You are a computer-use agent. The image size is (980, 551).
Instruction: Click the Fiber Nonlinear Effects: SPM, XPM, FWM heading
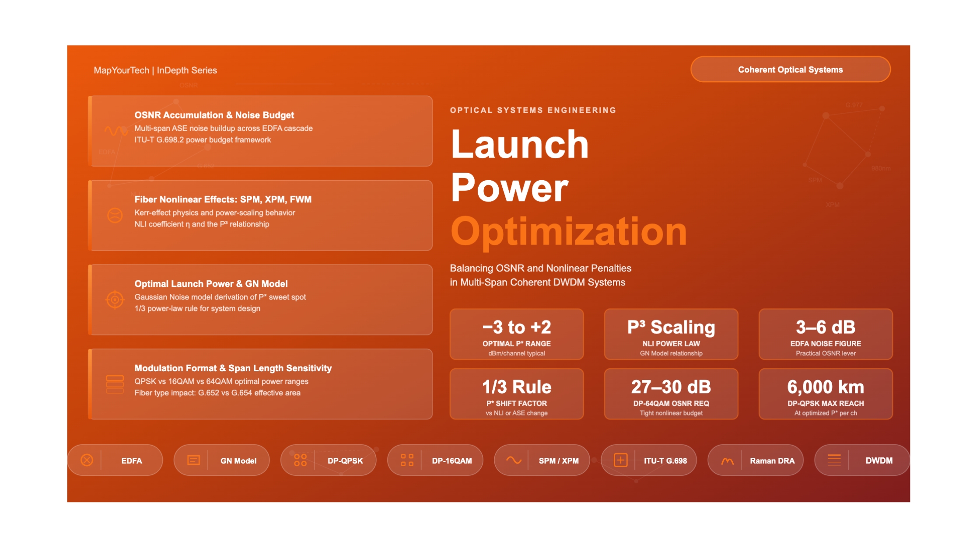[223, 200]
